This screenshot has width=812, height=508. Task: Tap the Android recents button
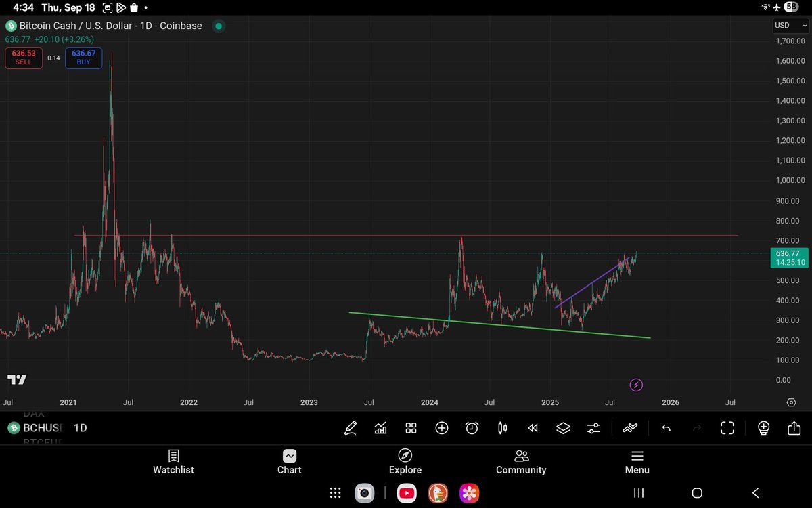(638, 493)
